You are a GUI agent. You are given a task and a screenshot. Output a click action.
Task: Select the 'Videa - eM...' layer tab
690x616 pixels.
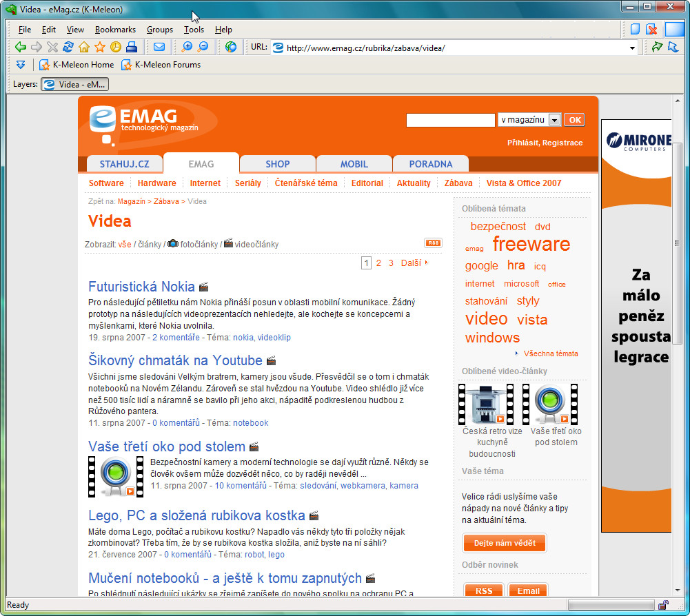(75, 84)
